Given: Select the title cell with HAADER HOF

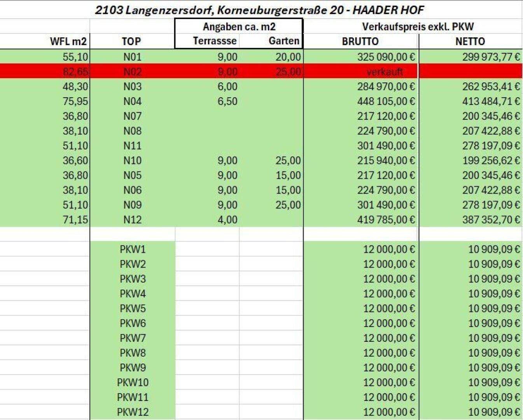Looking at the screenshot, I should (259, 10).
